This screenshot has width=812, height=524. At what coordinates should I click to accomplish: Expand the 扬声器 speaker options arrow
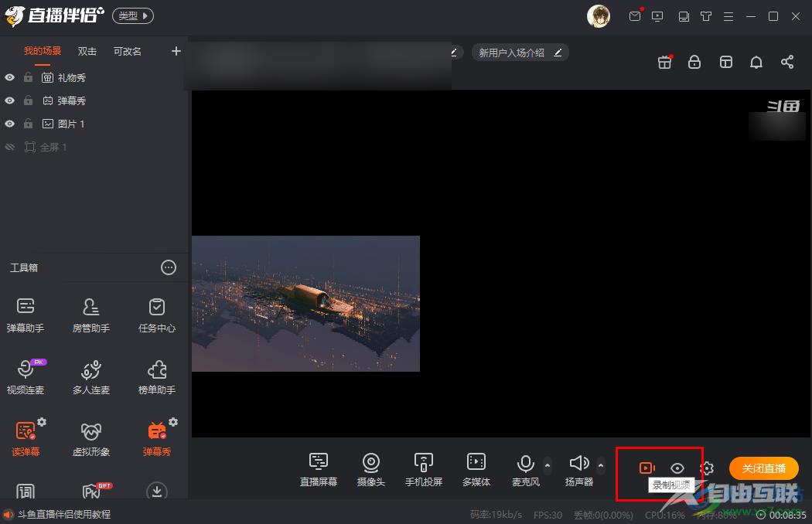[x=601, y=465]
